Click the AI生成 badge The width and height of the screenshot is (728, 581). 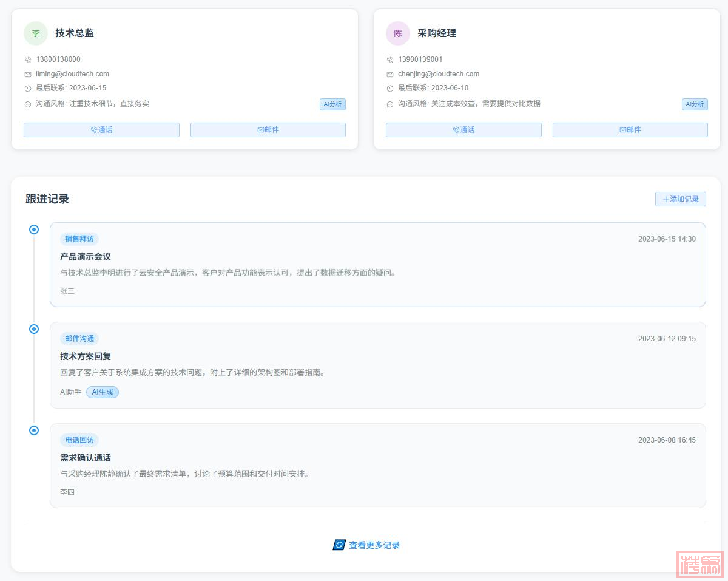point(103,392)
